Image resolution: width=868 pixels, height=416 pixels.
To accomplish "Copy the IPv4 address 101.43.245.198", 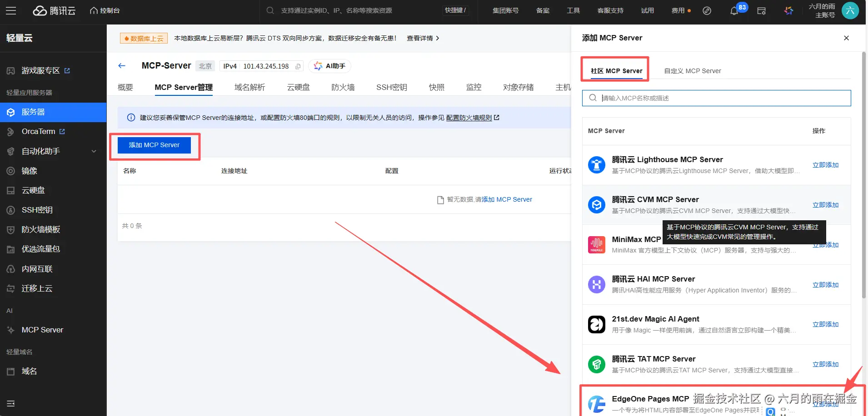I will point(298,66).
